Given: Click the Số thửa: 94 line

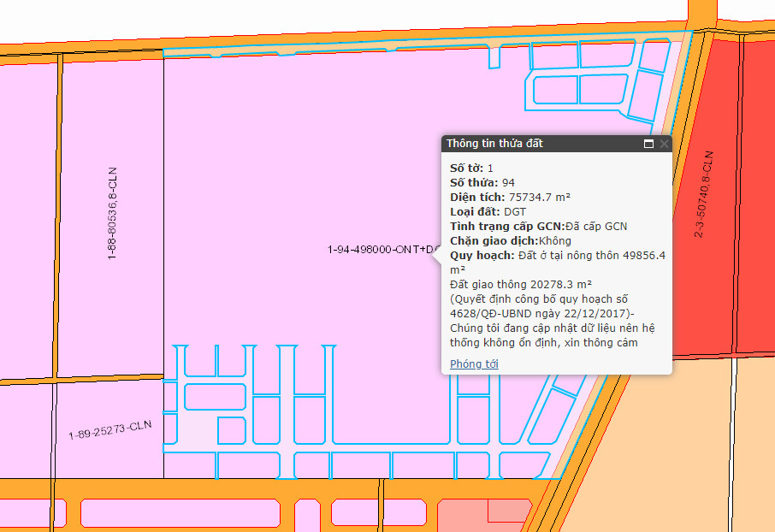Looking at the screenshot, I should [482, 182].
